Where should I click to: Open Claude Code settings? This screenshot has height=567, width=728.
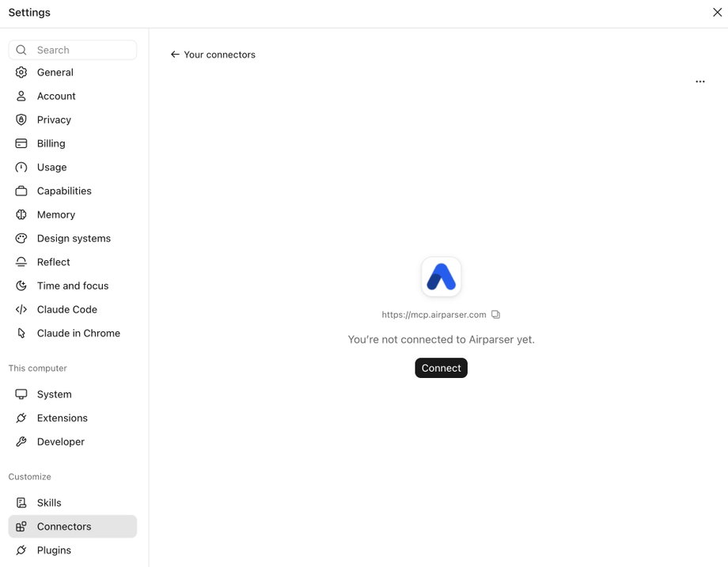(73, 309)
